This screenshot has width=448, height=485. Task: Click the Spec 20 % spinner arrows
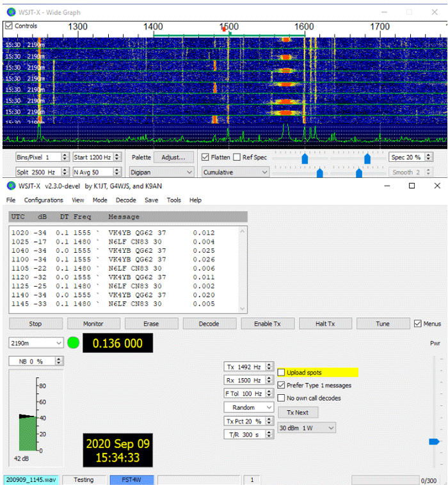click(x=428, y=157)
